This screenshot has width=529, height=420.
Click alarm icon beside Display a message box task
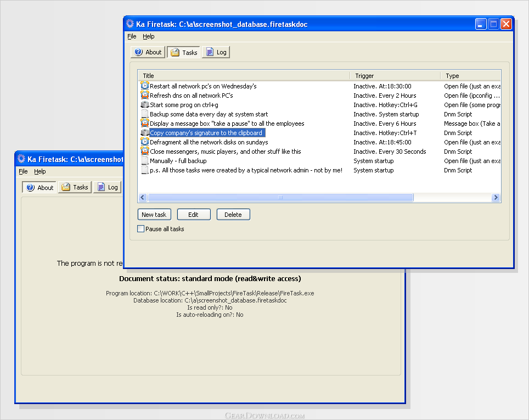click(145, 123)
